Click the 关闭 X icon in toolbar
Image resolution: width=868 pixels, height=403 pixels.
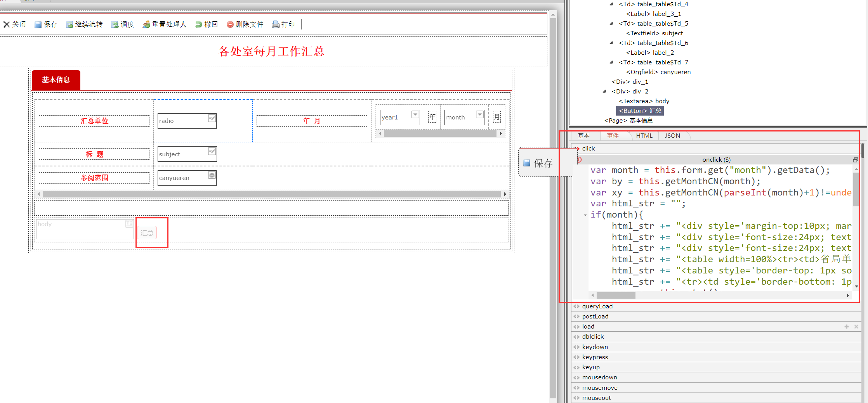click(7, 25)
